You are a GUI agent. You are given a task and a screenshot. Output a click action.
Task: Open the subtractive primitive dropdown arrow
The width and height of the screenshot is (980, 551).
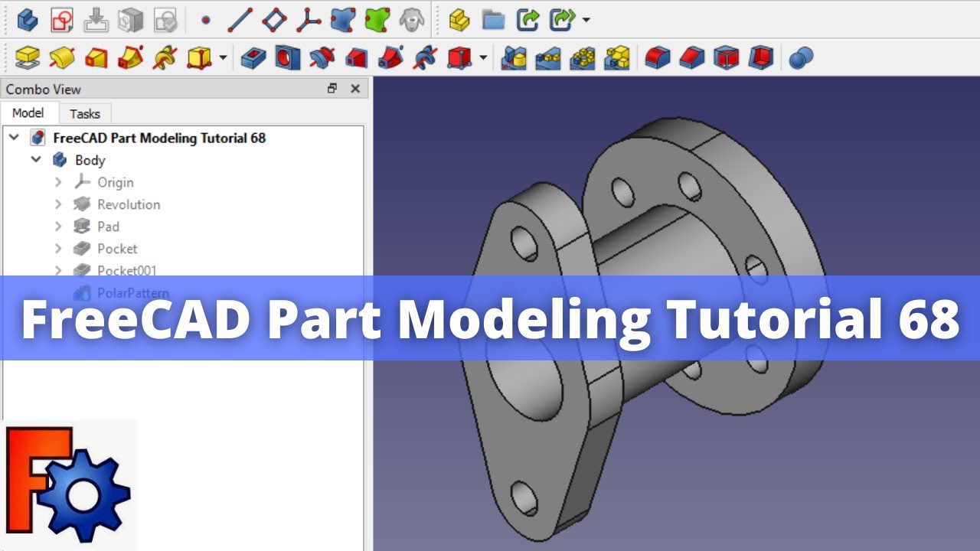click(483, 58)
